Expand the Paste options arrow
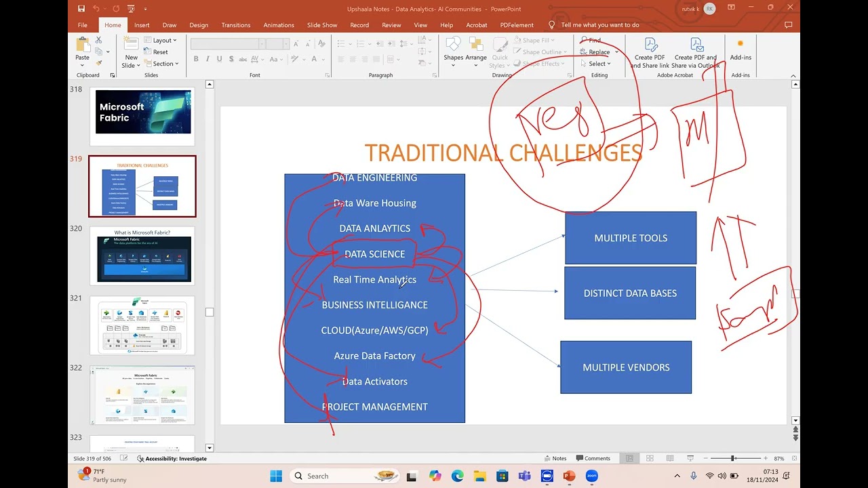This screenshot has height=488, width=868. 82,66
